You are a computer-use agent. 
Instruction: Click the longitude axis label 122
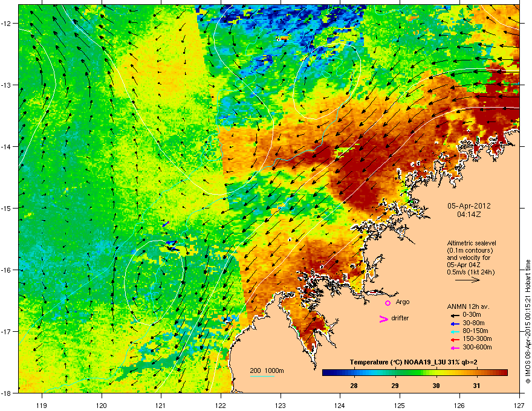(x=221, y=405)
